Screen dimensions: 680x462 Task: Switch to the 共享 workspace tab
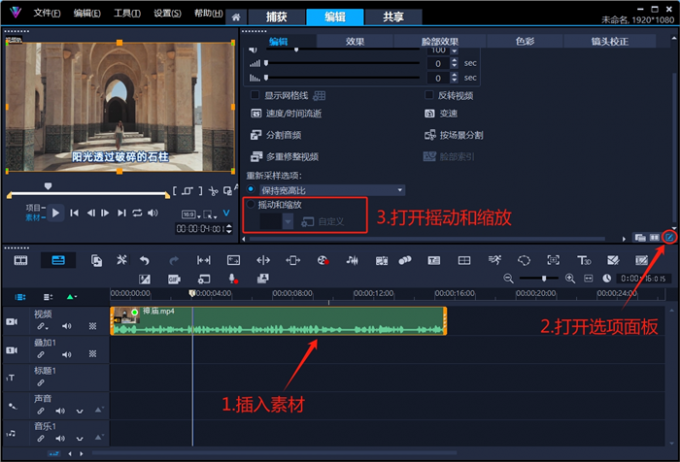[x=393, y=17]
